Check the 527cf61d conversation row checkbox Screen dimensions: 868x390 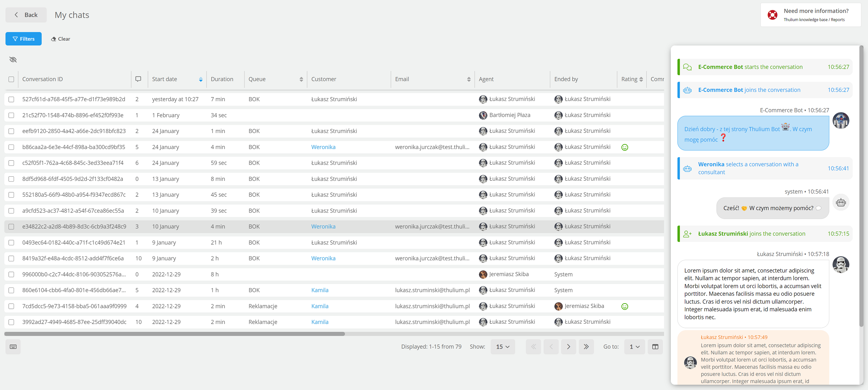coord(11,99)
